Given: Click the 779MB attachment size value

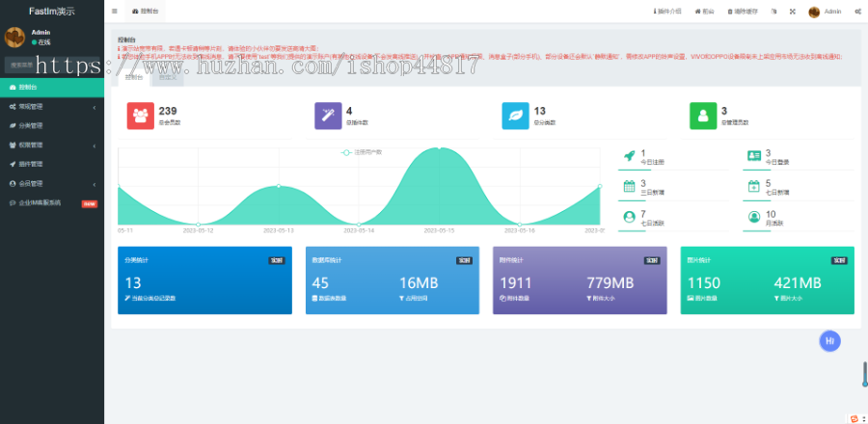Looking at the screenshot, I should 610,283.
